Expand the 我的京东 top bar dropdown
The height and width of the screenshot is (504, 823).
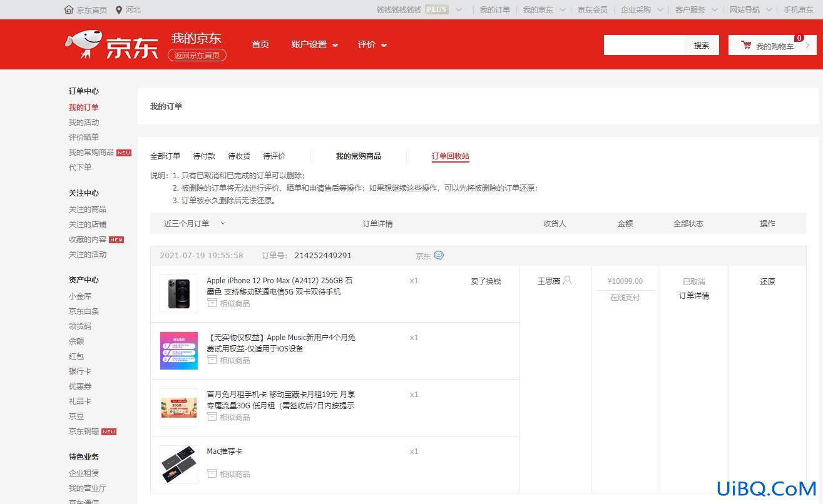pos(563,9)
